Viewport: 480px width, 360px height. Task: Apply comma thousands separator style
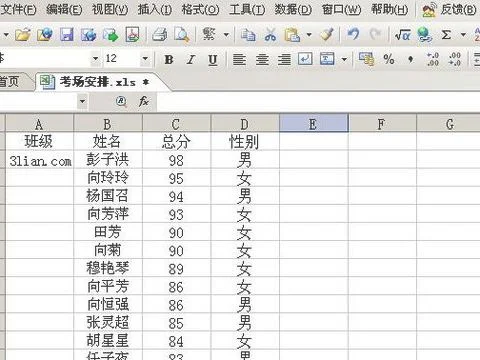point(411,59)
